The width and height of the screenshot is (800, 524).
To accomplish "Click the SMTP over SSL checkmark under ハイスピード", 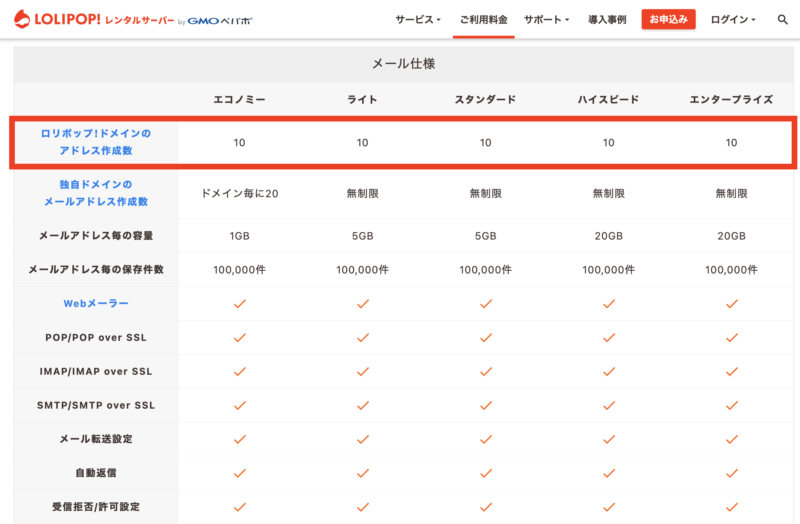I will pyautogui.click(x=609, y=406).
